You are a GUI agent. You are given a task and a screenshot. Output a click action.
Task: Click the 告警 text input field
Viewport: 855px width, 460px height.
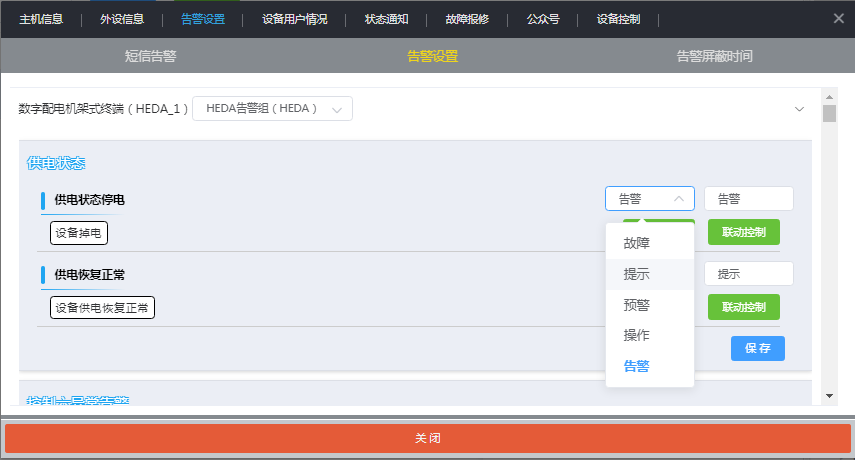coord(748,198)
